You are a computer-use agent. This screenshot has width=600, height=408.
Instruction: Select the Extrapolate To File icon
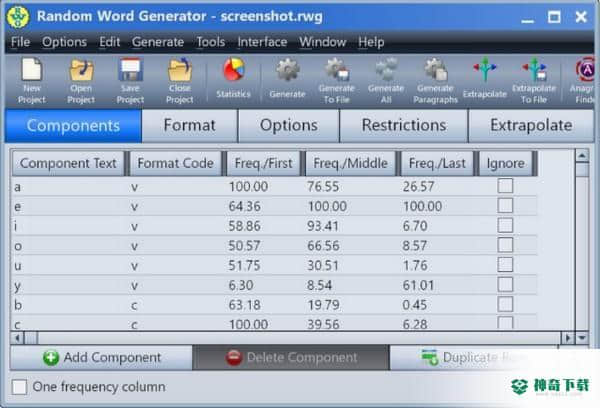point(534,81)
